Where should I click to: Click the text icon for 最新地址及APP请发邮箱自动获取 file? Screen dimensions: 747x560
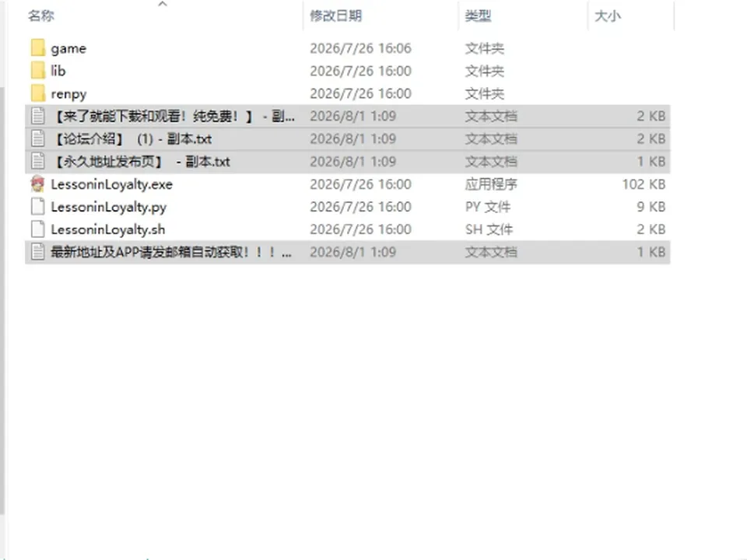pyautogui.click(x=37, y=252)
